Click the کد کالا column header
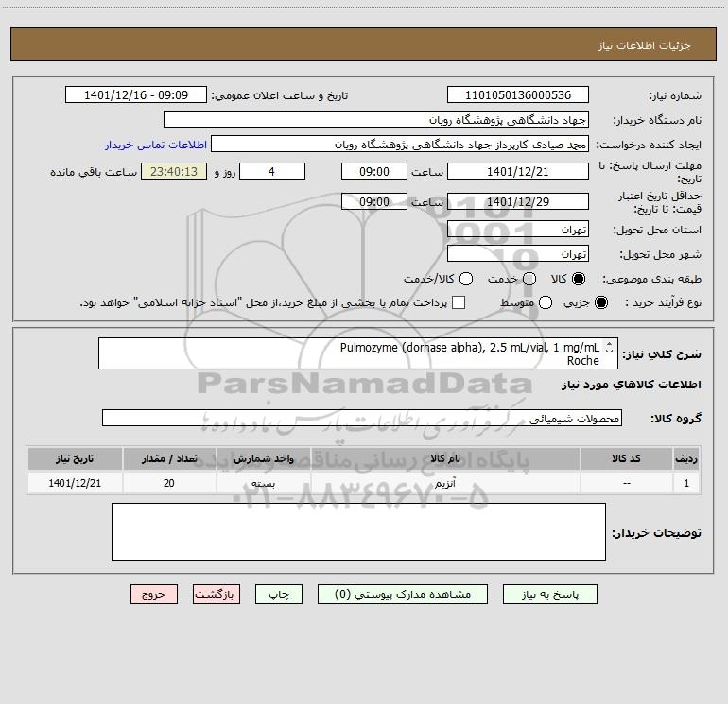The width and height of the screenshot is (728, 704). (626, 458)
